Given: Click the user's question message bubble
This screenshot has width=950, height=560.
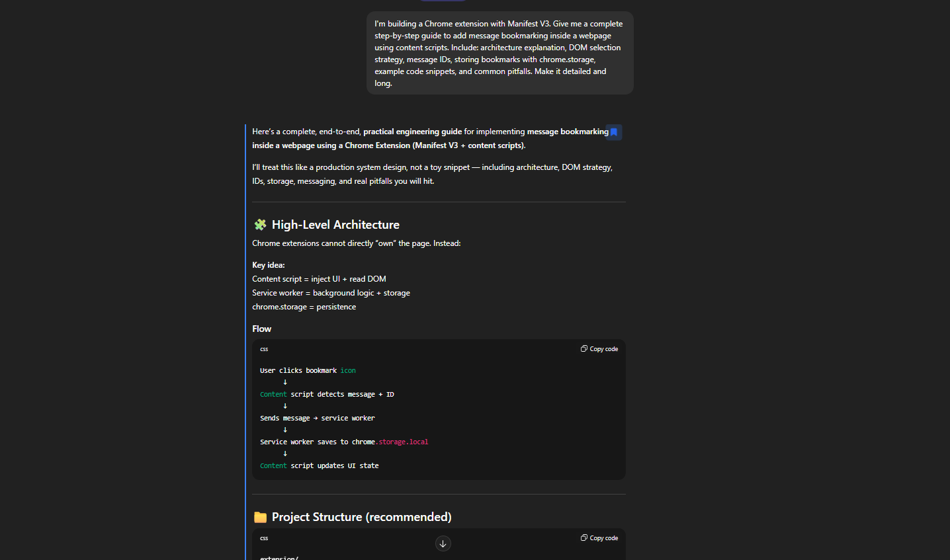Looking at the screenshot, I should [x=499, y=53].
